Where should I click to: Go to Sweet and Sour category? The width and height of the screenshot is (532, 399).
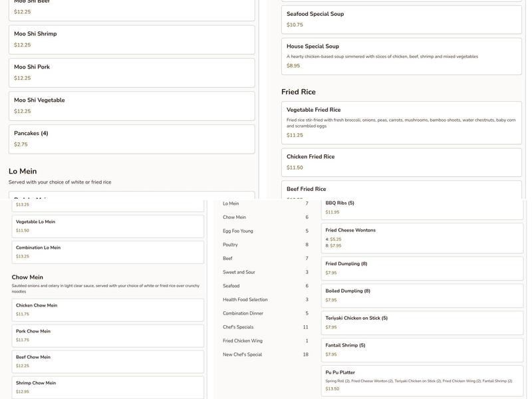tap(265, 272)
